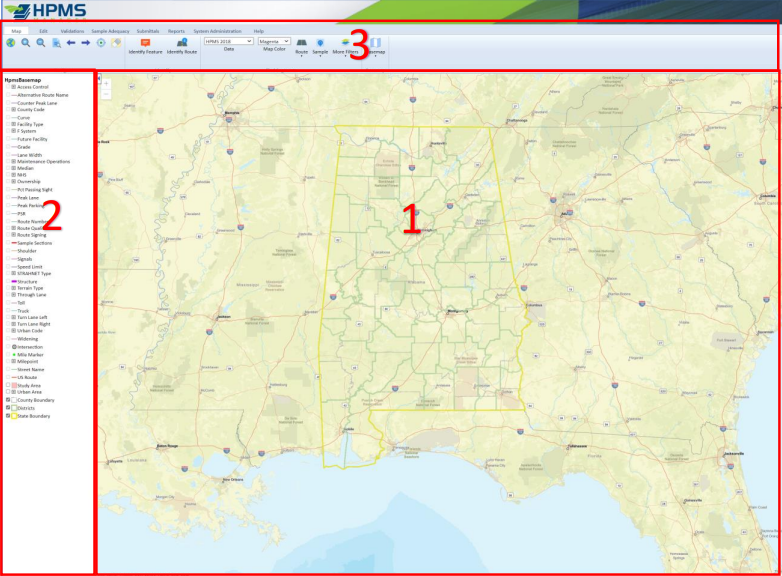Go to previous map extent with left arrow

[x=71, y=43]
